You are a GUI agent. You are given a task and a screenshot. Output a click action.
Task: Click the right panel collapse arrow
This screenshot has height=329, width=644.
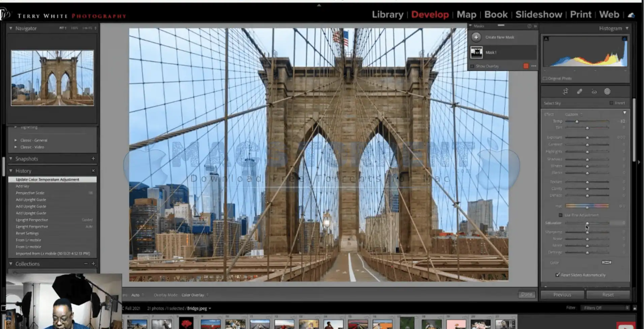[x=639, y=162]
